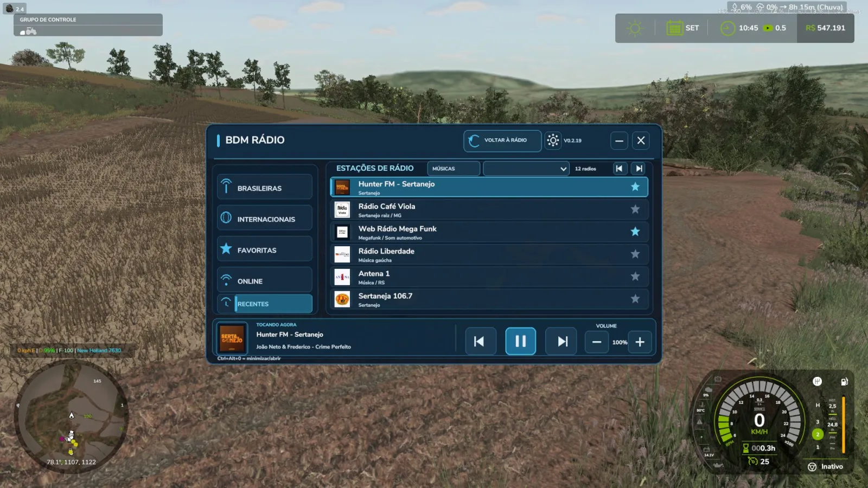Favorite Rádio Café Viola with its star
This screenshot has height=488, width=868.
635,209
